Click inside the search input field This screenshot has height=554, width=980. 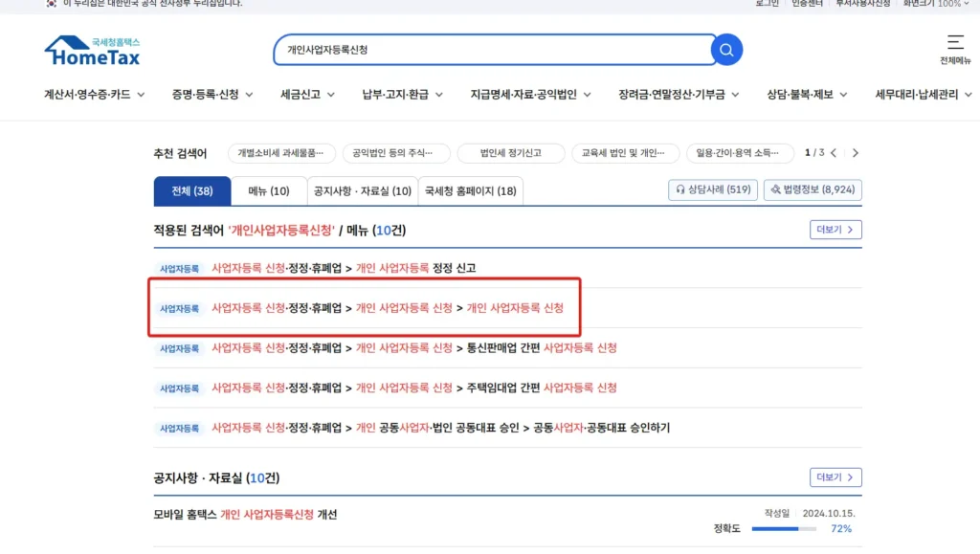pos(494,50)
